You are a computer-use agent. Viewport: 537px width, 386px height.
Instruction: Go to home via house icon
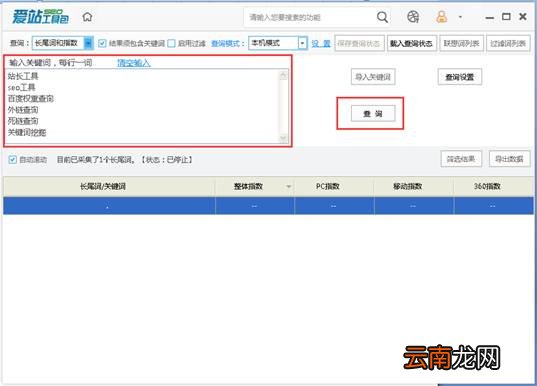coord(87,16)
